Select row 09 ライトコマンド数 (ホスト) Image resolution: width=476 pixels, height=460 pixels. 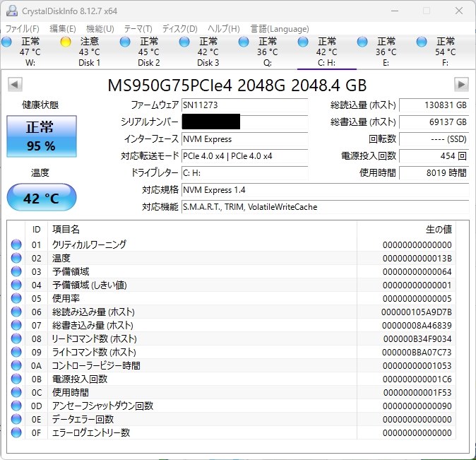pos(232,352)
